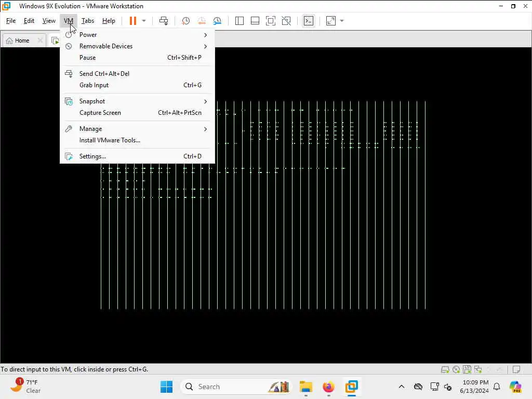This screenshot has height=399, width=532.
Task: Open the stretch guest dropdown arrow
Action: pyautogui.click(x=342, y=21)
